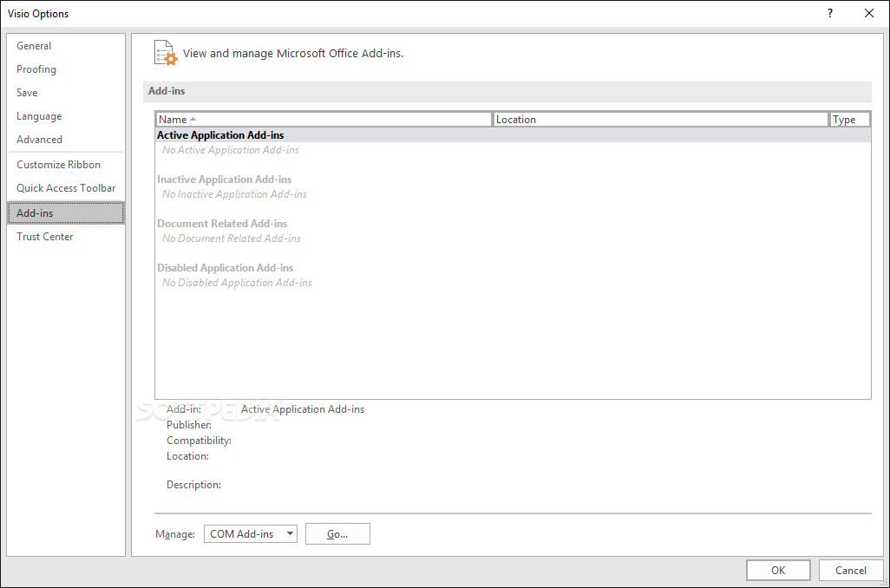Click the Description label in details
This screenshot has width=890, height=588.
point(193,485)
